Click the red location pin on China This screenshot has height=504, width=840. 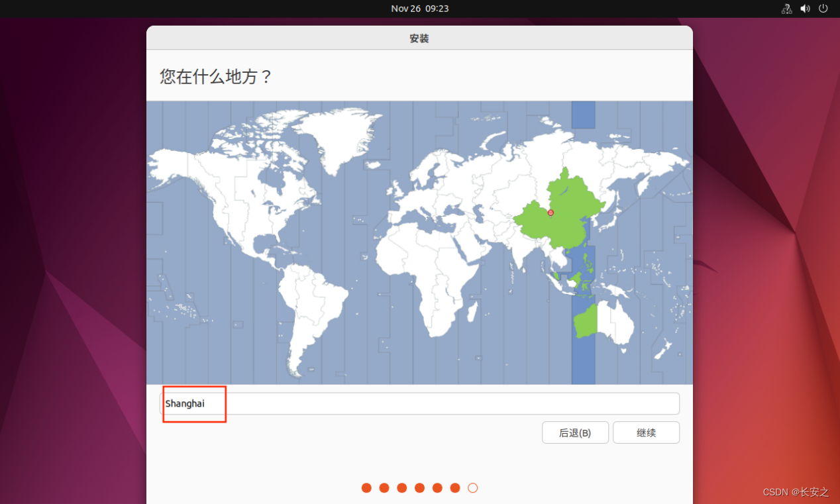551,213
